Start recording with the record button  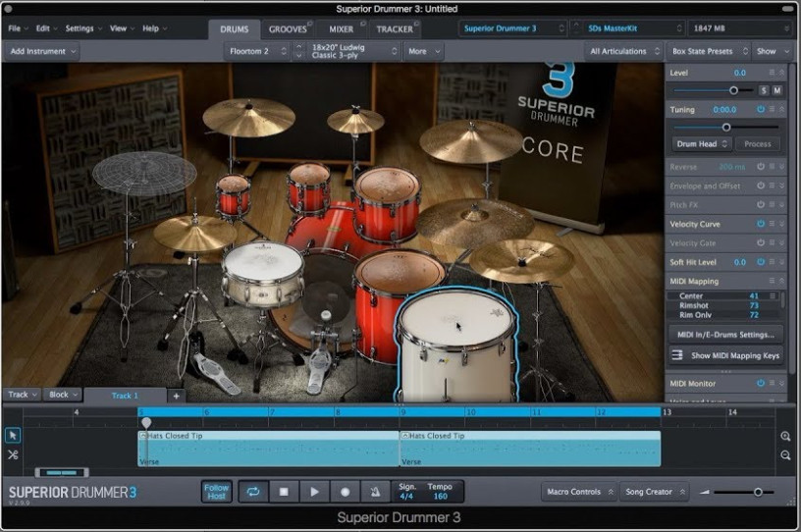tap(346, 492)
